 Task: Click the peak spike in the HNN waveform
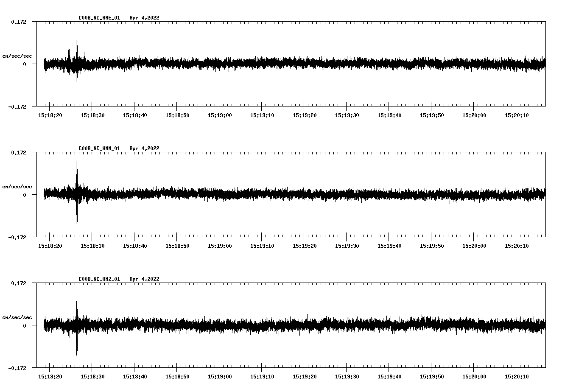76,193
